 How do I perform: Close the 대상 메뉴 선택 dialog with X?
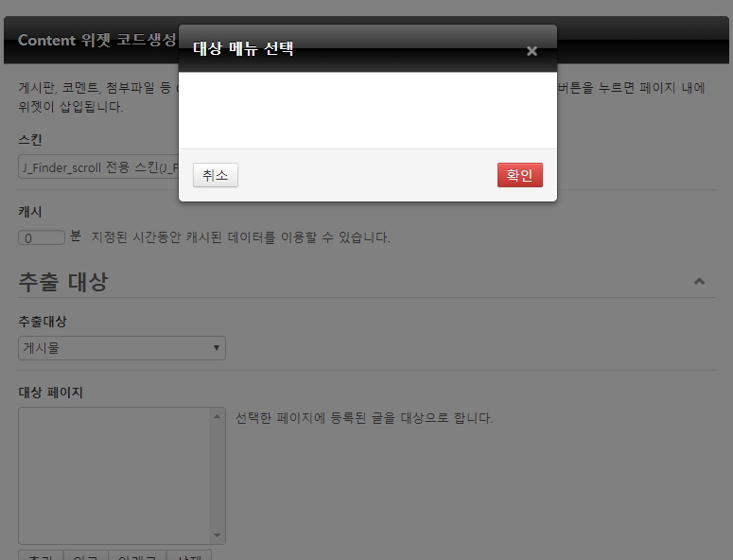tap(532, 51)
